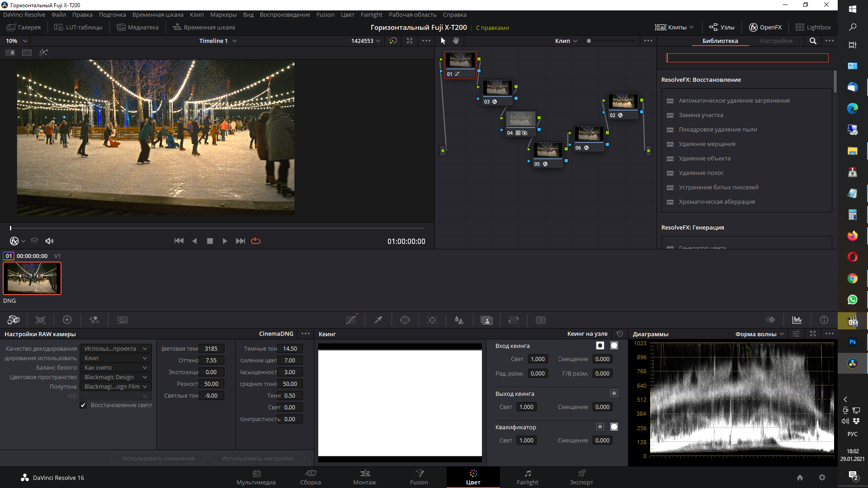Open the Camera RAW palette icon
Image resolution: width=868 pixels, height=488 pixels.
pos(14,320)
